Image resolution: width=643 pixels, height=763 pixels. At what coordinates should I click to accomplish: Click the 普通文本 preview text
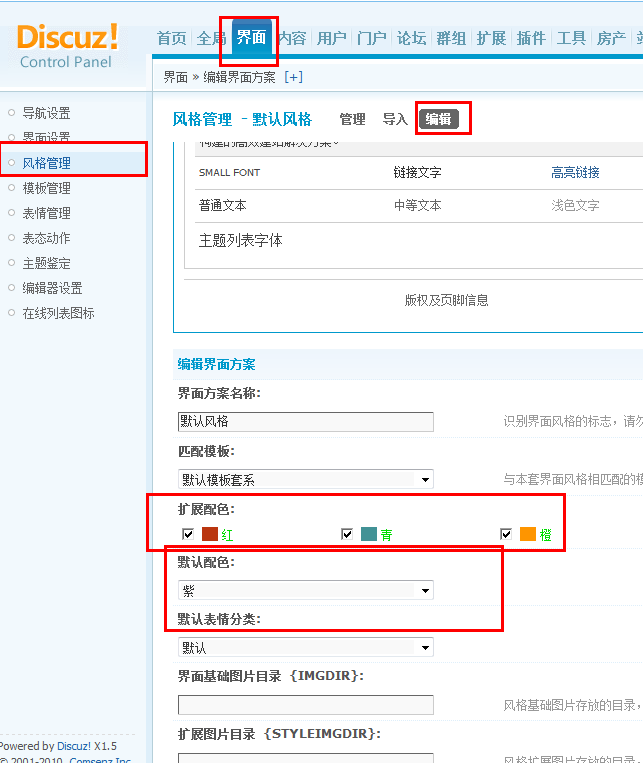click(222, 205)
